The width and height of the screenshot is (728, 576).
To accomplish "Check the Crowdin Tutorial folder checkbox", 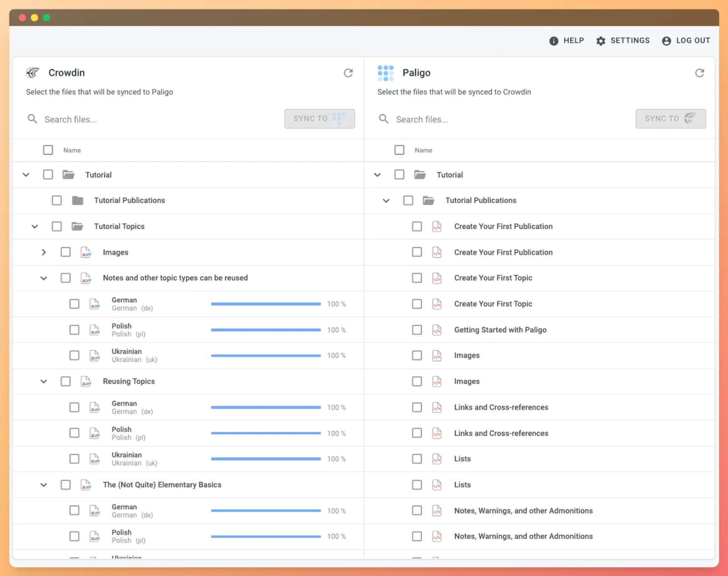I will [x=48, y=175].
